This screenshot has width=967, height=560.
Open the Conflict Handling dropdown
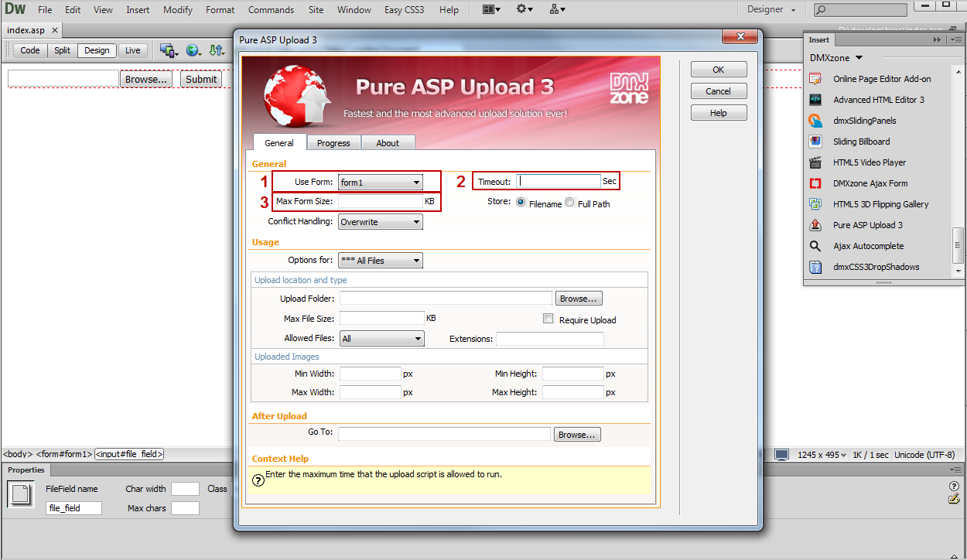pyautogui.click(x=381, y=222)
